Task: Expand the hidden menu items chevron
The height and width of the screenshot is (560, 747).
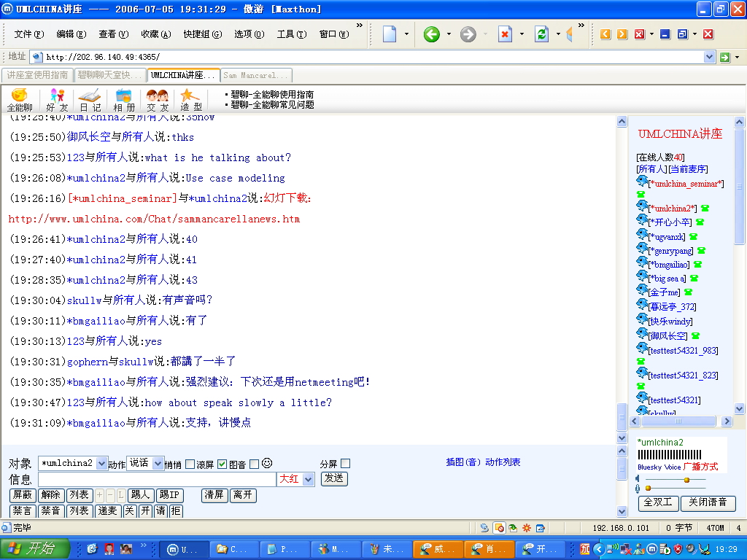Action: click(x=359, y=26)
